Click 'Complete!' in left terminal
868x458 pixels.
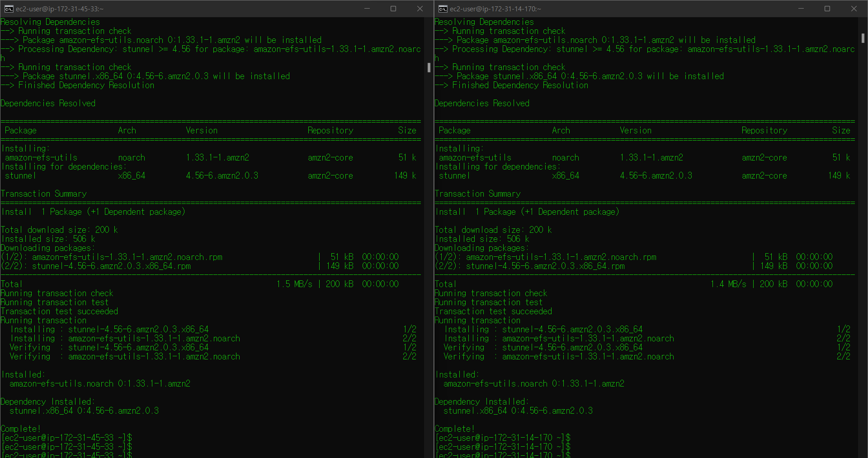point(21,429)
